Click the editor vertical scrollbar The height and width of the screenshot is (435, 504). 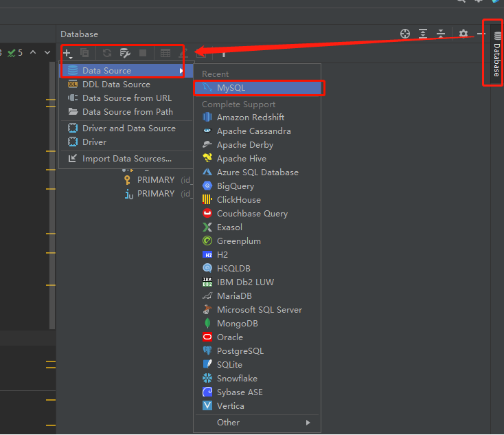[x=52, y=195]
